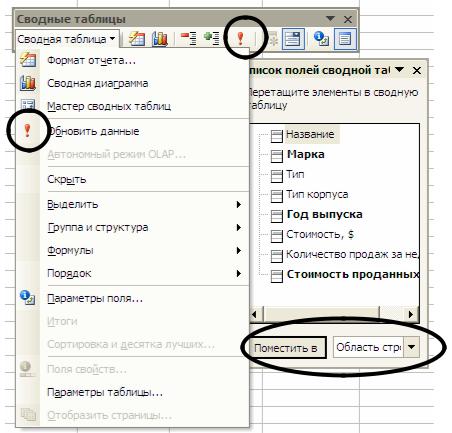The height and width of the screenshot is (433, 452).
Task: Select Обновить данные menu entry
Action: 132,131
